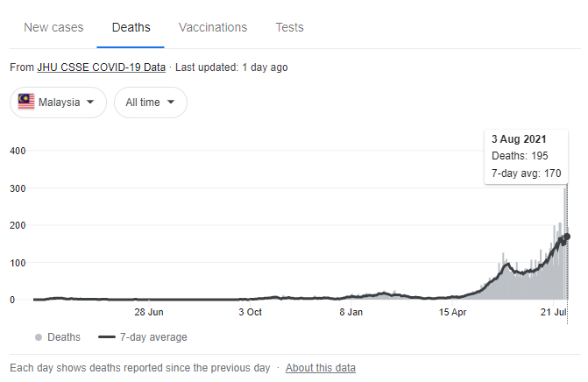
Task: Switch to the New cases tab
Action: click(53, 27)
